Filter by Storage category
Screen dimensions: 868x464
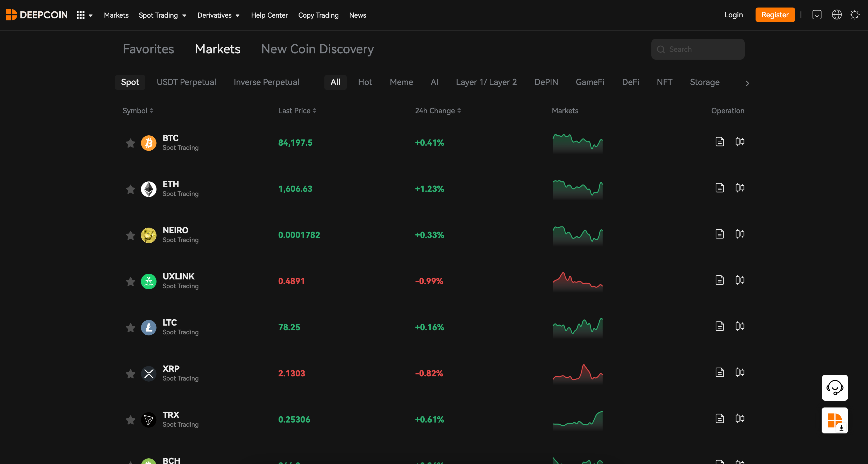pyautogui.click(x=705, y=82)
